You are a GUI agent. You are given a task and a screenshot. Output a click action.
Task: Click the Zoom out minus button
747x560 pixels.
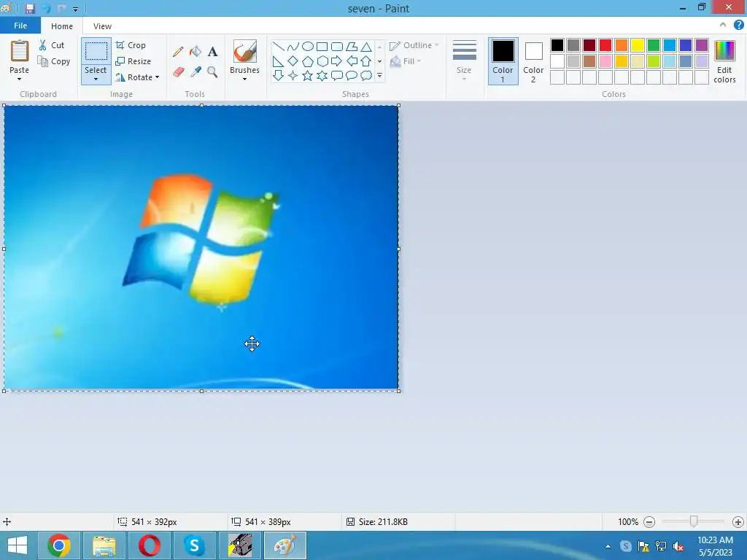[x=649, y=522]
